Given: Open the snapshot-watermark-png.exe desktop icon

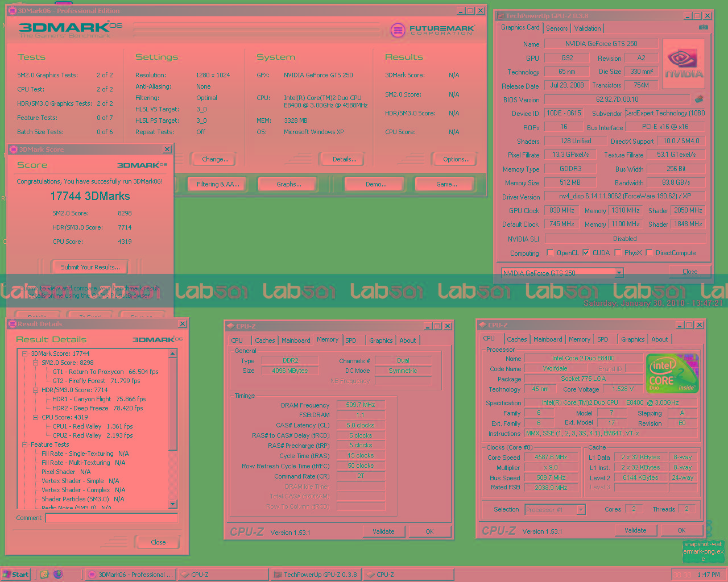Looking at the screenshot, I should (x=704, y=551).
